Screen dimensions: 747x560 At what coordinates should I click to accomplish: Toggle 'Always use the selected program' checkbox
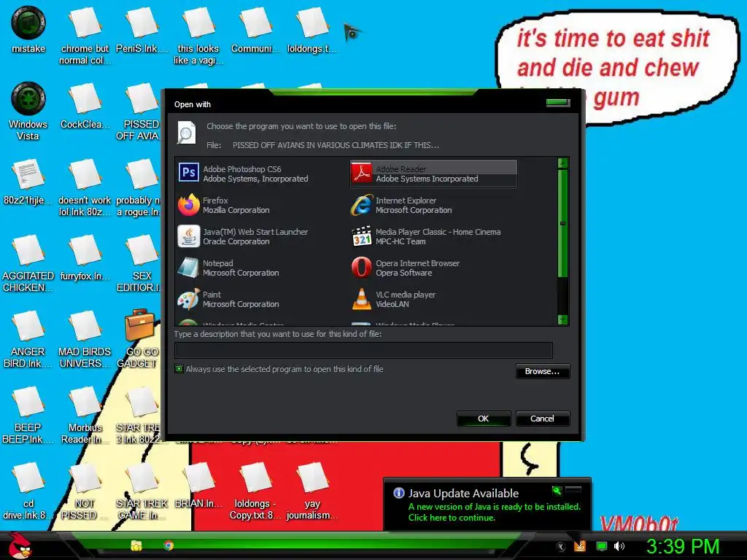click(179, 368)
